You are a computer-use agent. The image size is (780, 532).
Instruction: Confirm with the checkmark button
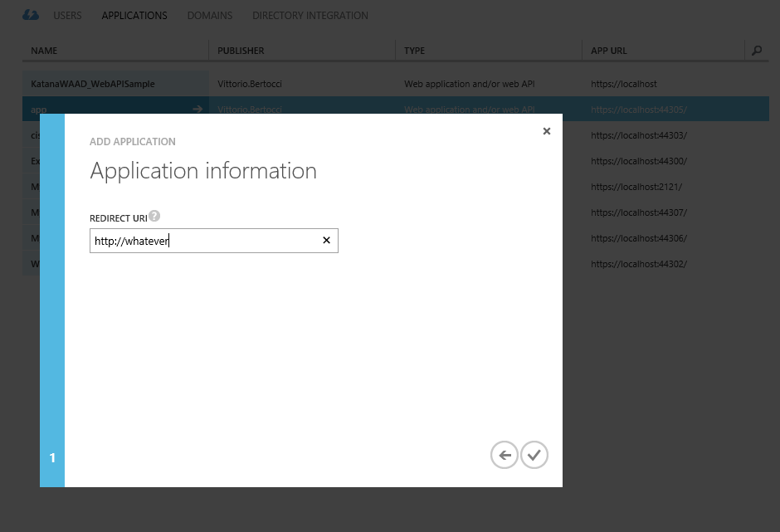point(534,455)
